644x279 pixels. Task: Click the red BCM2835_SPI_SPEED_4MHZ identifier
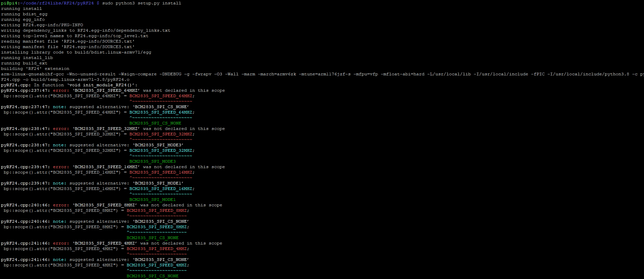(x=157, y=249)
